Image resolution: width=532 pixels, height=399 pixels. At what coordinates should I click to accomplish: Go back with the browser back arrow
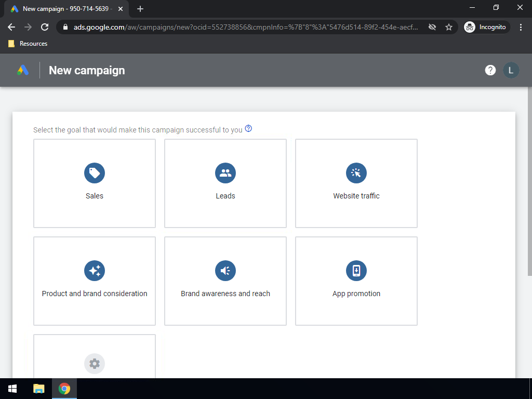[11, 27]
